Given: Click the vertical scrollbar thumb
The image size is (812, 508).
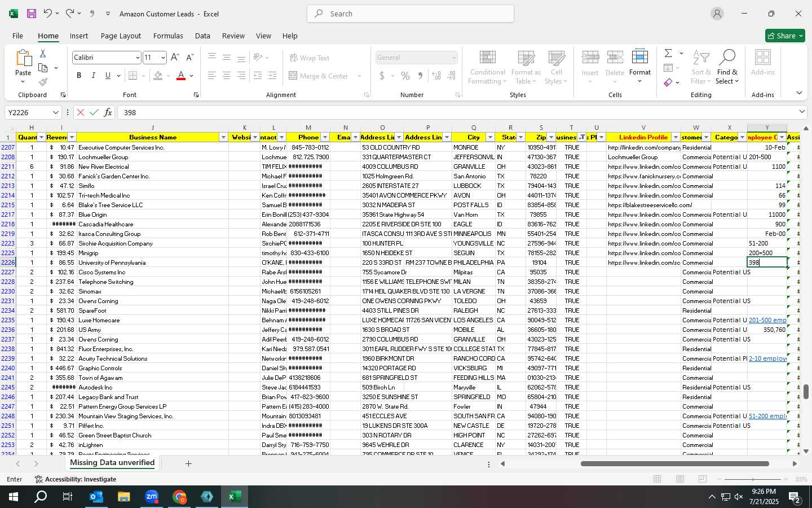Looking at the screenshot, I should click(806, 391).
